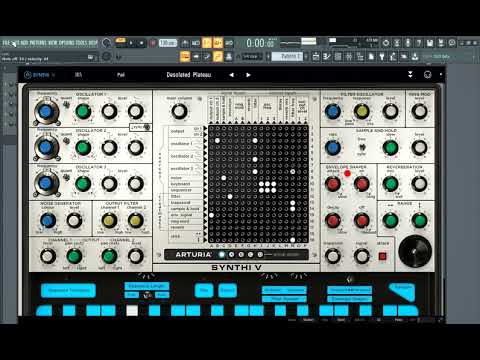Click the main volume knob

coord(179,111)
